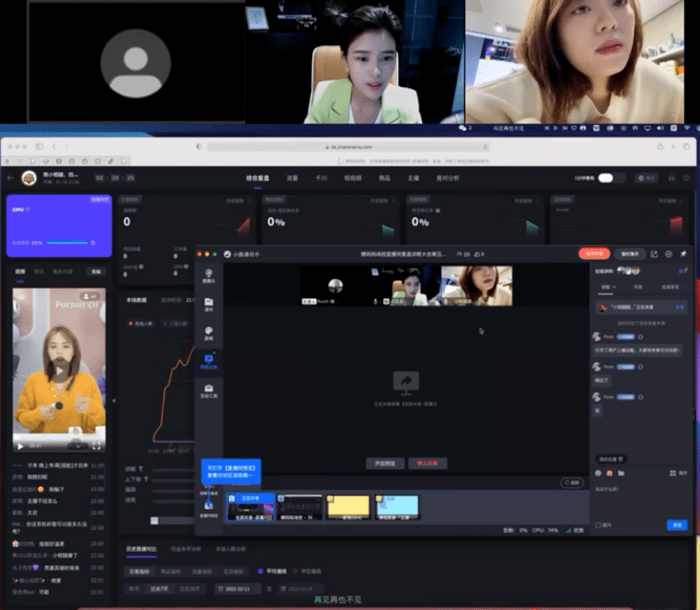Open the courseware folder in meeting sidebar
The image size is (700, 610).
[x=209, y=305]
